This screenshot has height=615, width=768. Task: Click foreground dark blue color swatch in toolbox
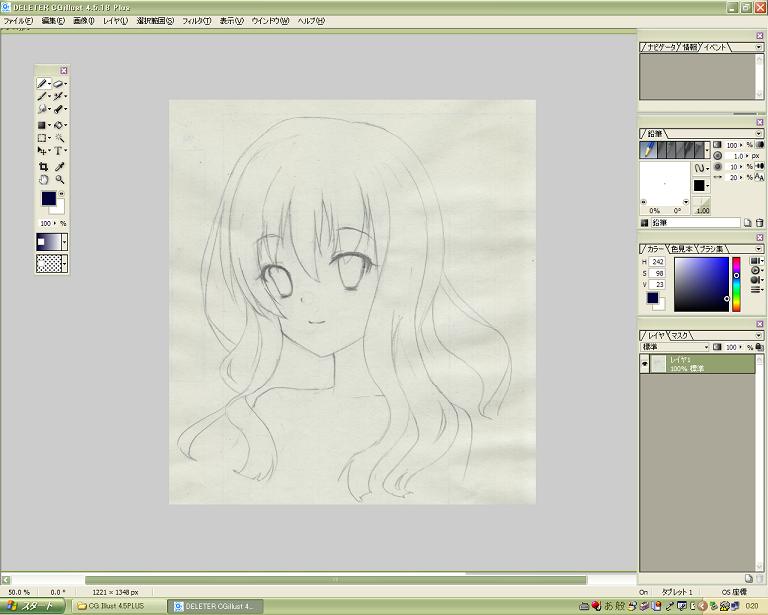click(48, 198)
